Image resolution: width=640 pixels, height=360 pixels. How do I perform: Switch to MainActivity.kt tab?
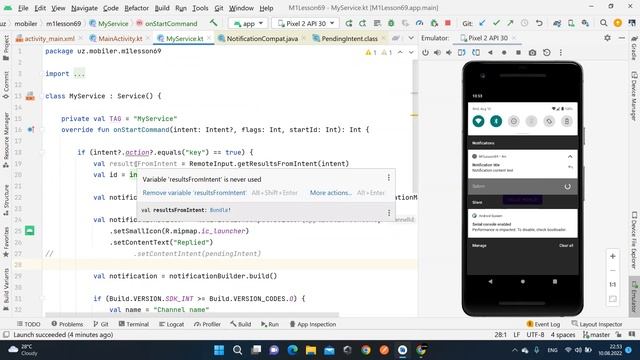pyautogui.click(x=120, y=38)
